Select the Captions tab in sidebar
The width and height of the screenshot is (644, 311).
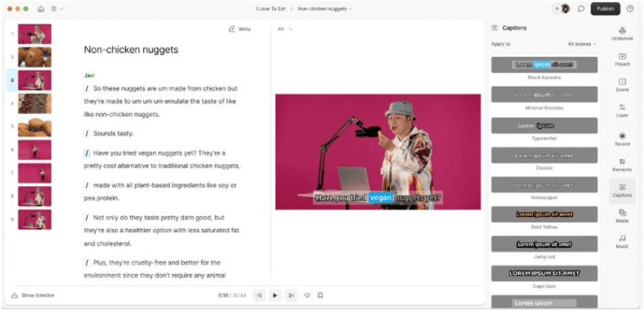(x=622, y=191)
